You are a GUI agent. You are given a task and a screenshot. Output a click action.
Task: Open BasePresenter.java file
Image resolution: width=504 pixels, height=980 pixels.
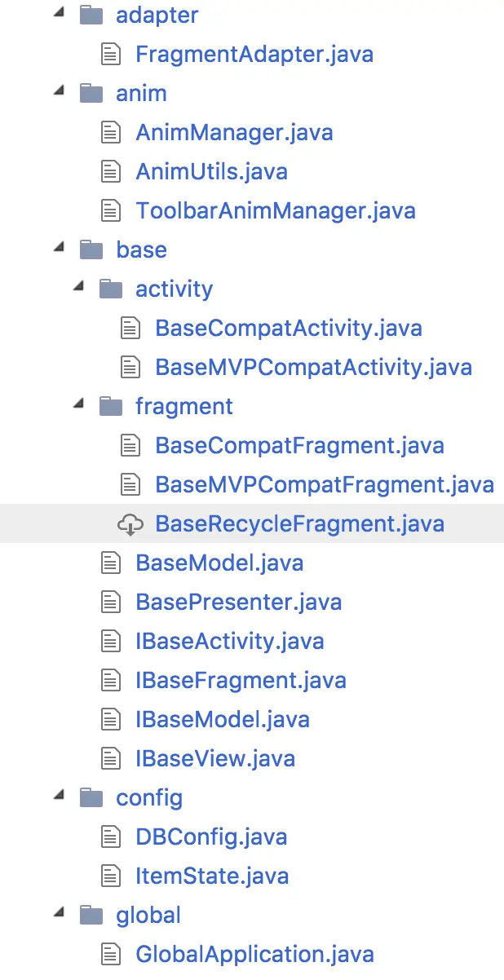[238, 603]
